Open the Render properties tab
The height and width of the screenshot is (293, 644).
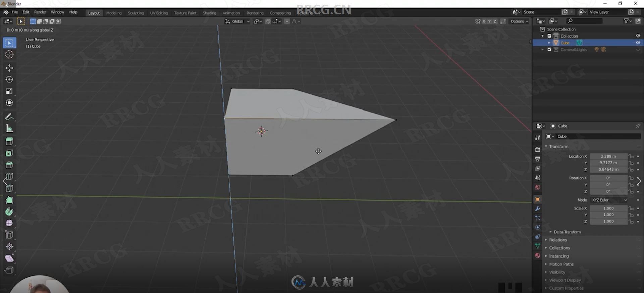tap(538, 150)
